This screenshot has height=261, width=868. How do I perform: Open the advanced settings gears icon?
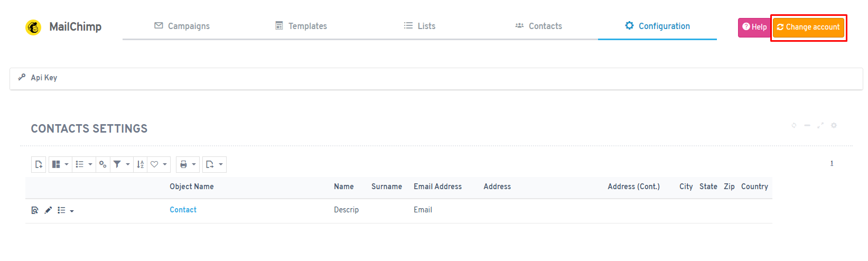tap(103, 164)
